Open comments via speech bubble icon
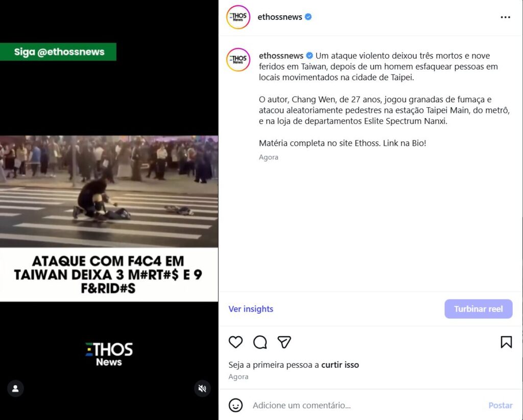The height and width of the screenshot is (420, 523). pyautogui.click(x=260, y=342)
